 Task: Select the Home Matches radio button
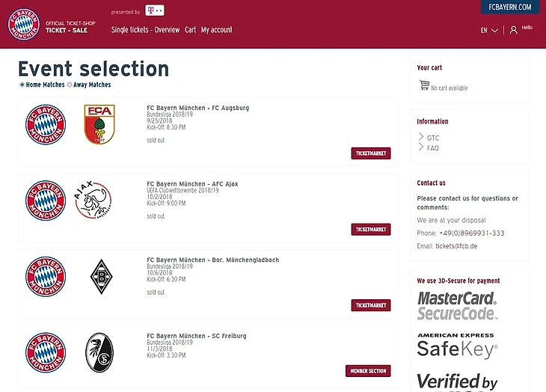point(22,85)
